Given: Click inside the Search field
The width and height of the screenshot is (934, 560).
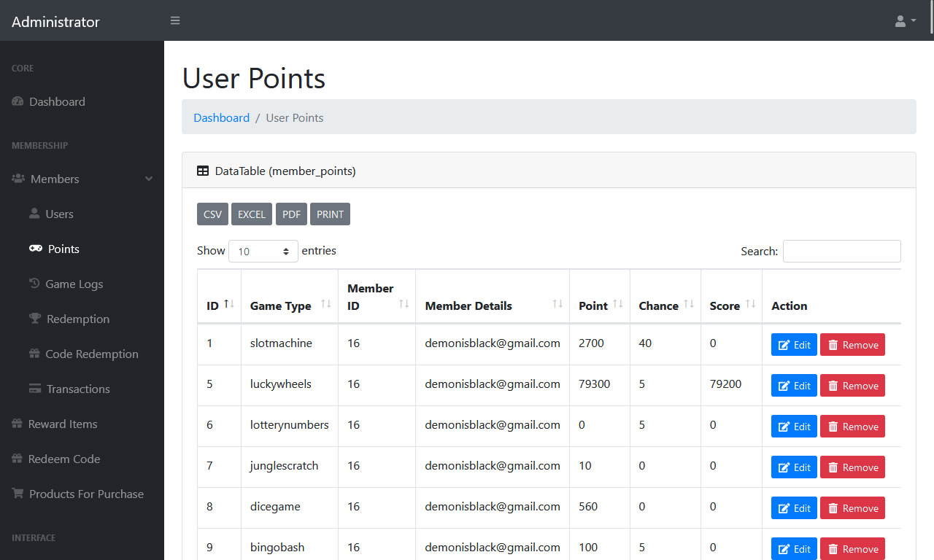Looking at the screenshot, I should 841,251.
